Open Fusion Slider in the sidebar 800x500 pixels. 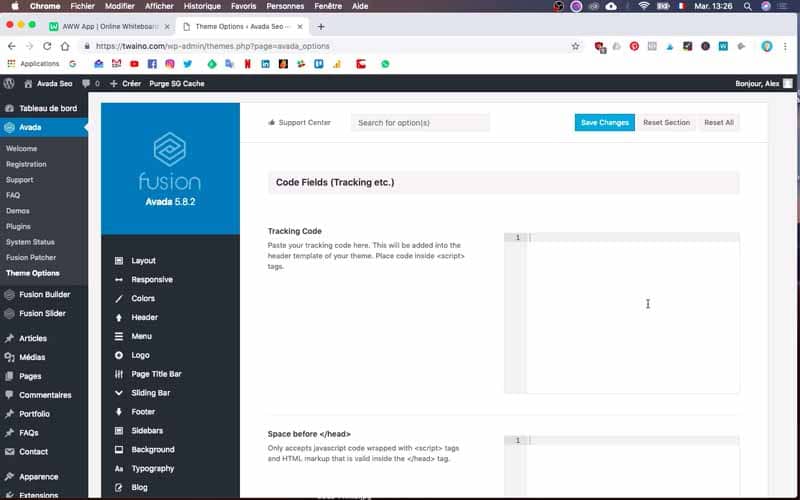coord(44,313)
